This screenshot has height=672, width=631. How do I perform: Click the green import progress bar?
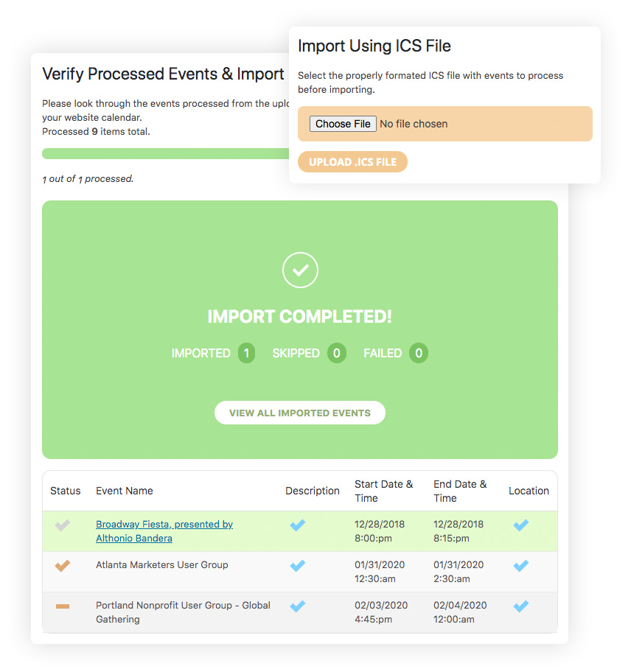point(165,153)
